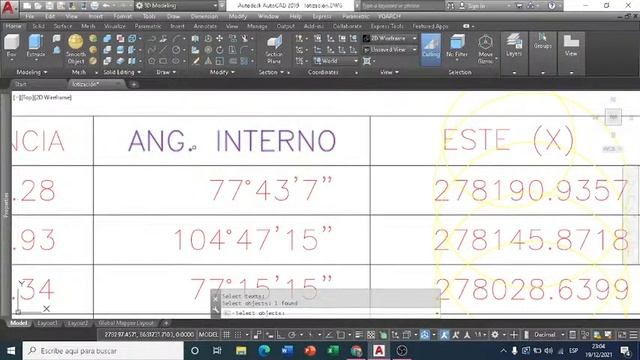Click the Windows taskbar search box
640x360 pixels.
(x=103, y=351)
